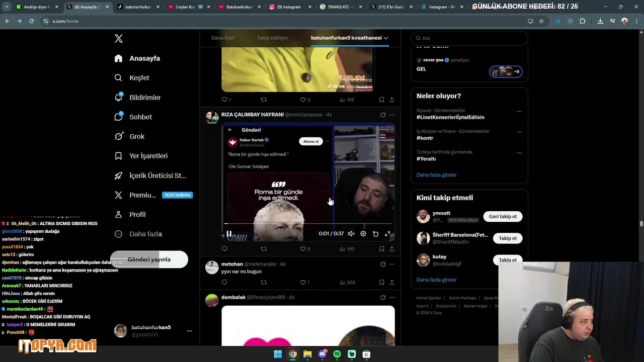This screenshot has height=362, width=644.
Task: Click the Ara search field
Action: 469,38
